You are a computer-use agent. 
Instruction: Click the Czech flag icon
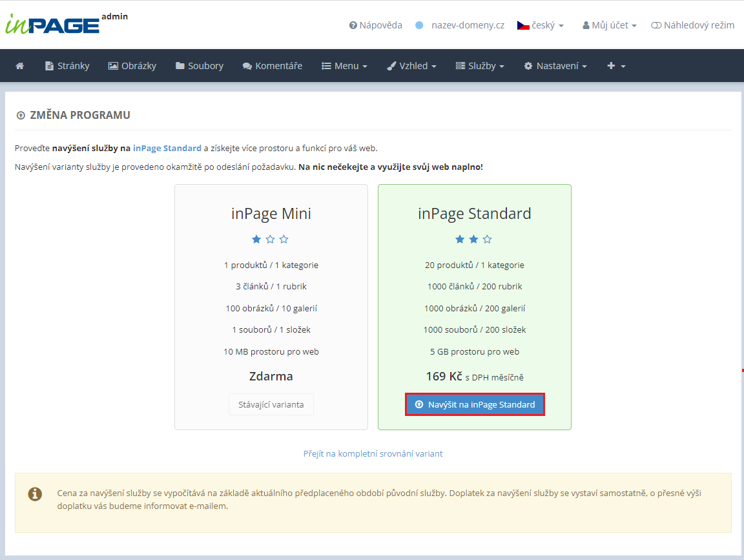pos(523,25)
